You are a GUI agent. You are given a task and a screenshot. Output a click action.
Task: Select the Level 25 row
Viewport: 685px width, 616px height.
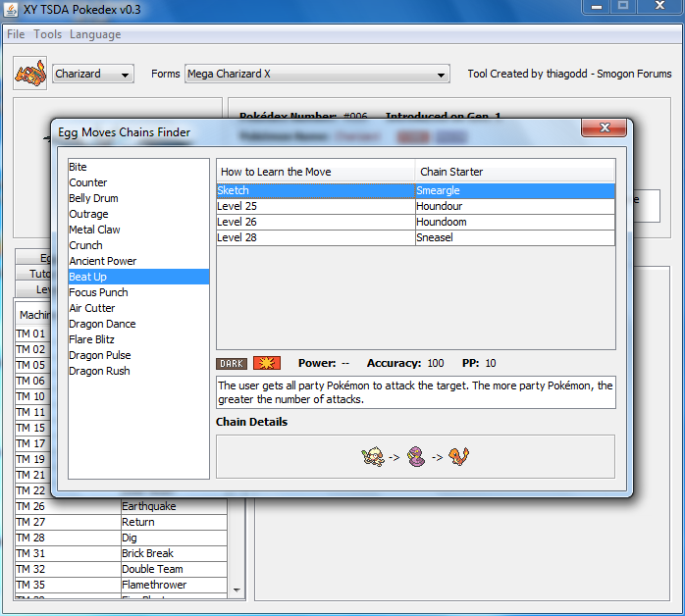point(415,207)
